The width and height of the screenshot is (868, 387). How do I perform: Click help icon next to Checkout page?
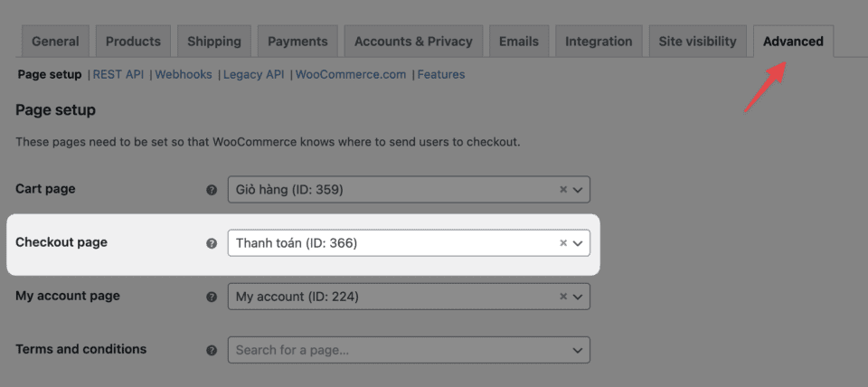pyautogui.click(x=212, y=243)
